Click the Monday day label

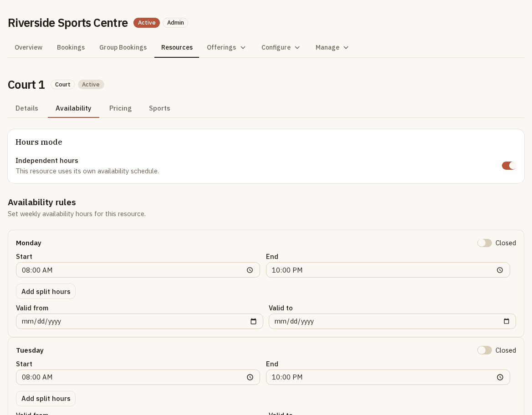coord(29,243)
